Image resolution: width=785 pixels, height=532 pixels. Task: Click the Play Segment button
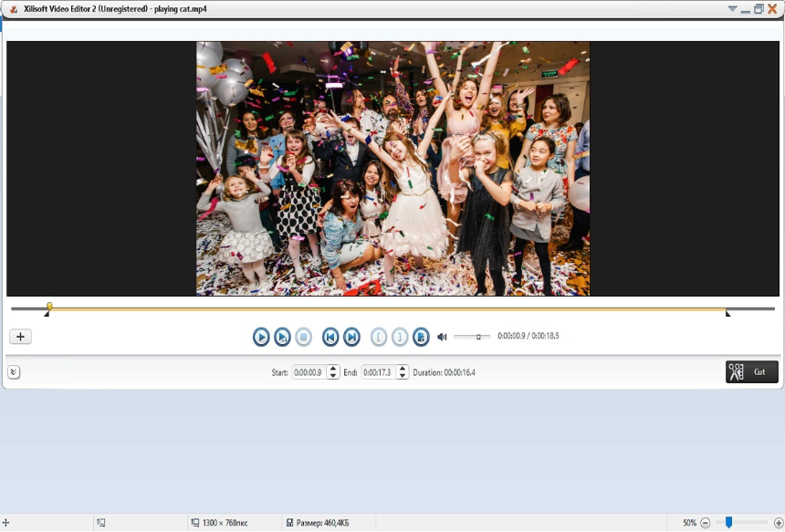[282, 337]
